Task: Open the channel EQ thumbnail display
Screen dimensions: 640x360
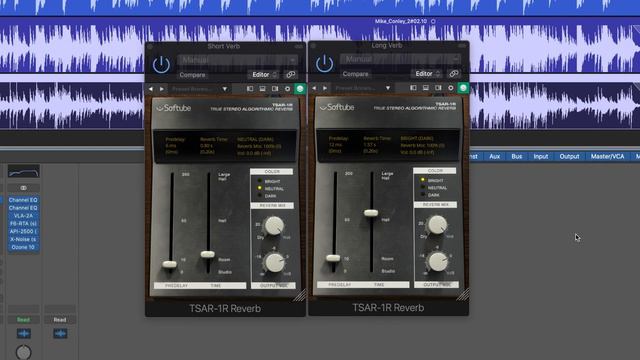Action: click(x=24, y=171)
